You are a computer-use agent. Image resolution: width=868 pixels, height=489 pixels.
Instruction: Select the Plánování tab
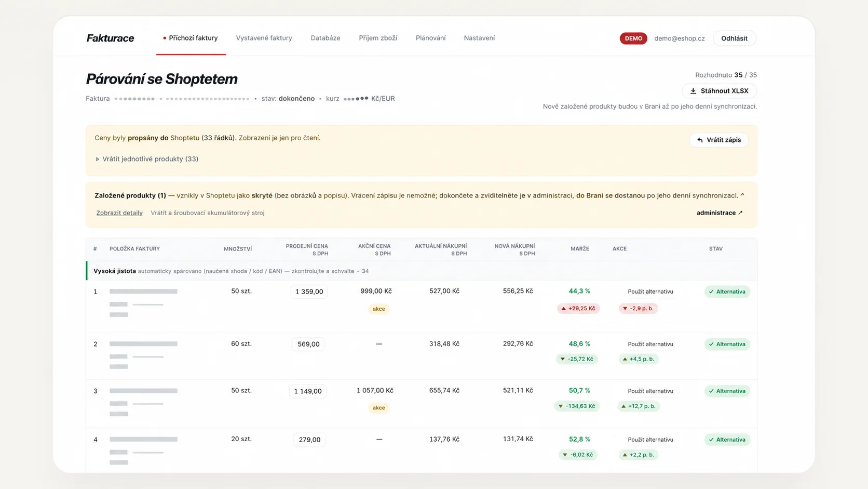tap(430, 38)
